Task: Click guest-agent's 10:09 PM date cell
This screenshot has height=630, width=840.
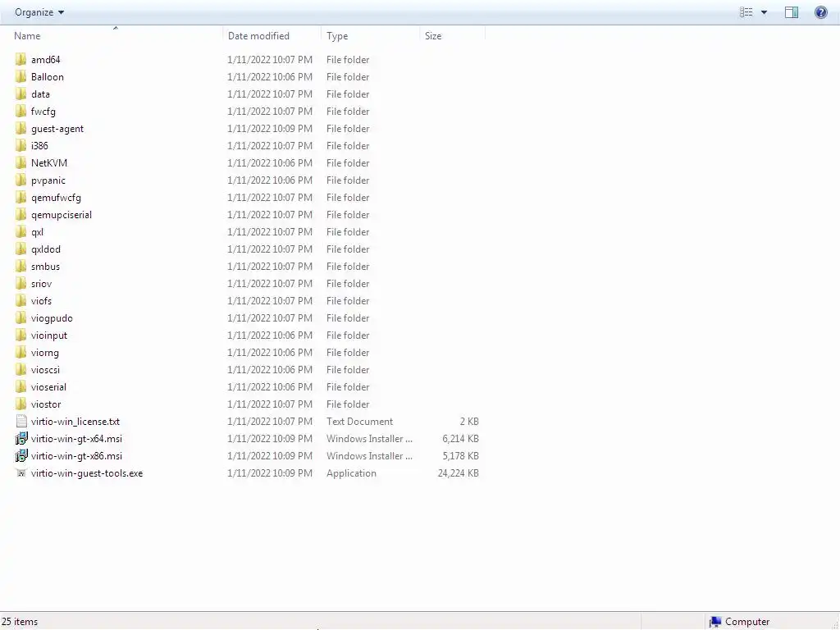Action: pos(270,129)
